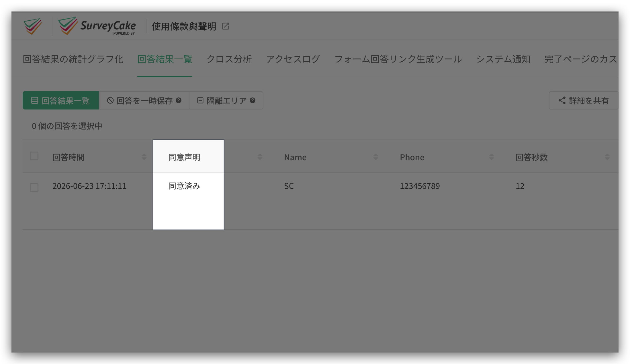Click 回答秒数 value 12

pyautogui.click(x=520, y=186)
